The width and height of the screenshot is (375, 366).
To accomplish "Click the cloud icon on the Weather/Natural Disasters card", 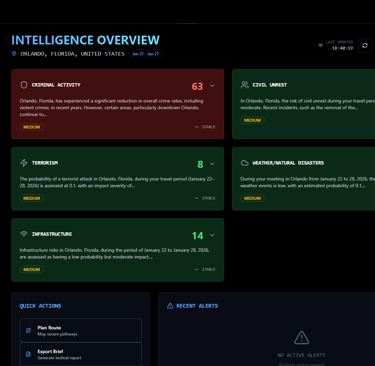I will 245,163.
